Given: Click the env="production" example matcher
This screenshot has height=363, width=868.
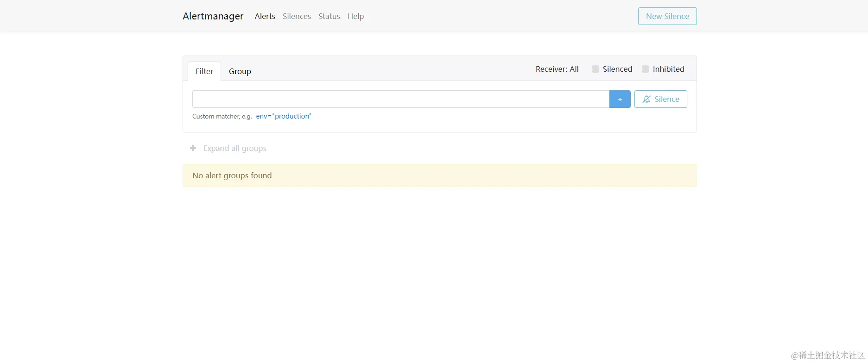Looking at the screenshot, I should [x=284, y=116].
